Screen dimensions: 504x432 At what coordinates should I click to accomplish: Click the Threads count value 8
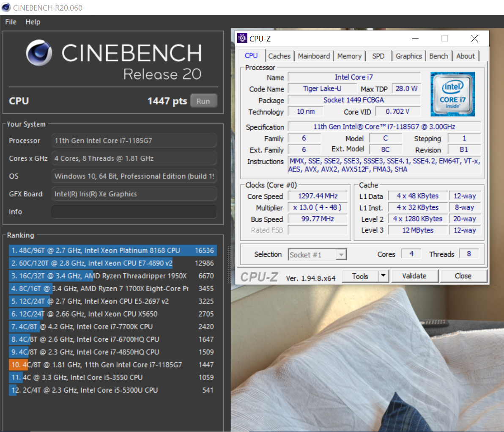469,254
